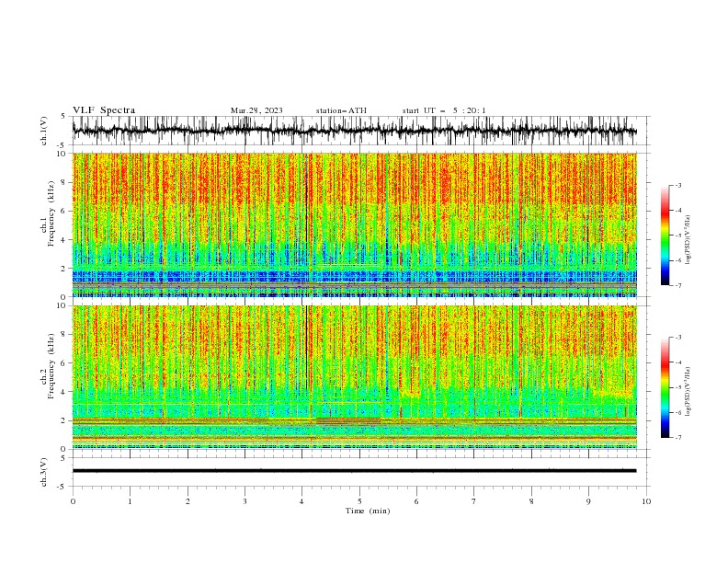Click the "5" tick of ch.1(V) axis
The width and height of the screenshot is (728, 563).
point(63,116)
